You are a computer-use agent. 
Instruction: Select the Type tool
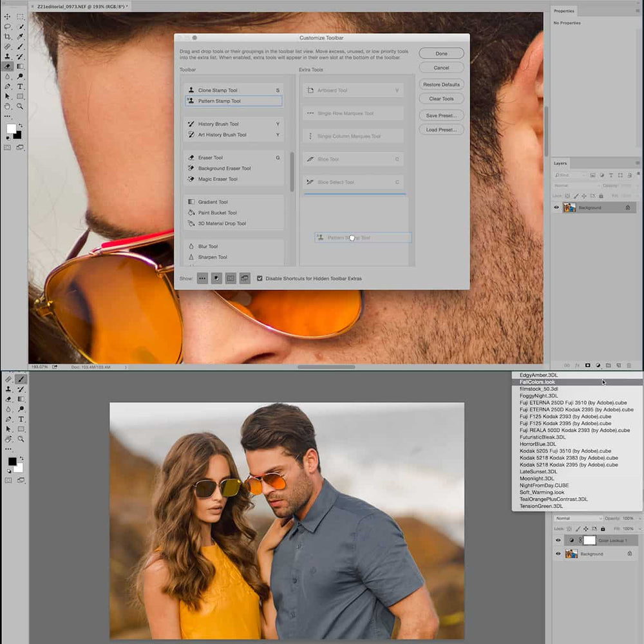(x=19, y=86)
